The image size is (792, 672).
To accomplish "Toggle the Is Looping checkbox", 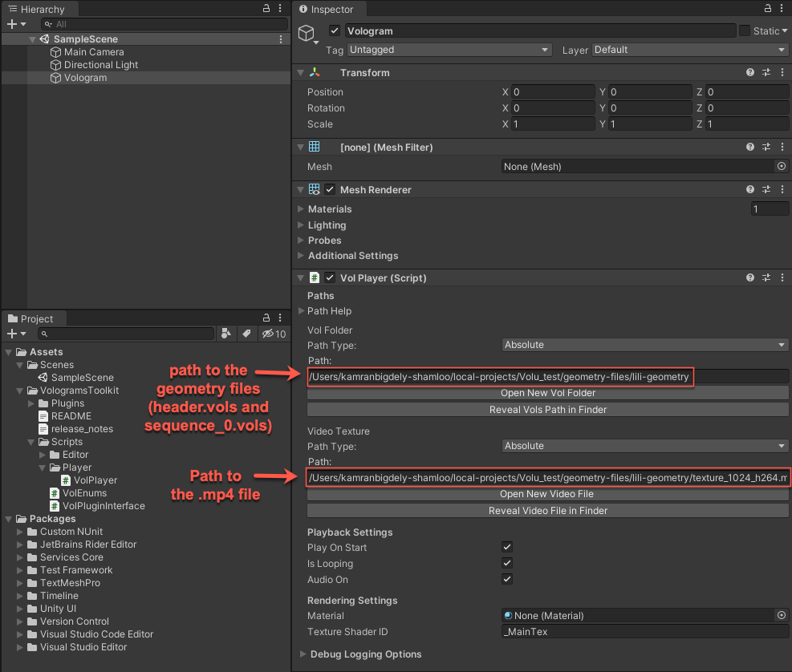I will 507,564.
